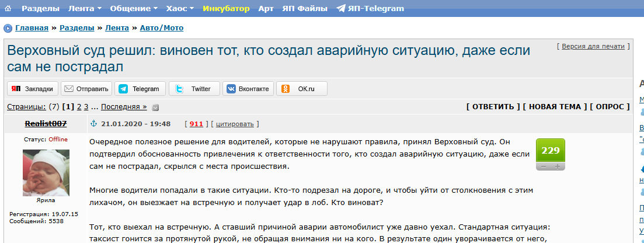Screen dimensions: 644x243
Task: Expand the Общение dropdown menu
Action: 134,8
